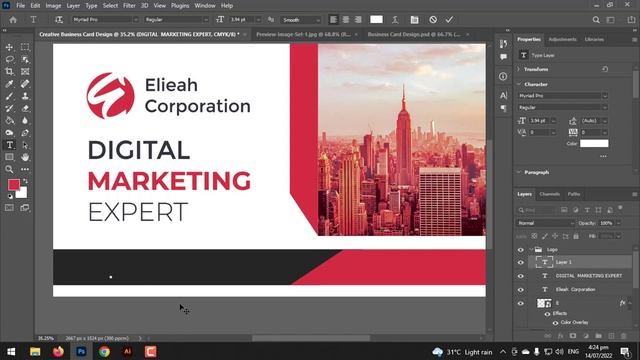Select the Zoom tool

tap(9, 169)
